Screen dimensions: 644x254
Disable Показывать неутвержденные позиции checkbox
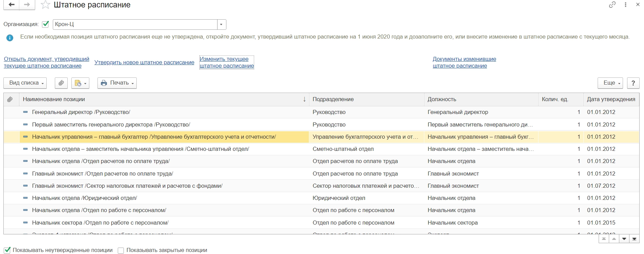[x=7, y=250]
